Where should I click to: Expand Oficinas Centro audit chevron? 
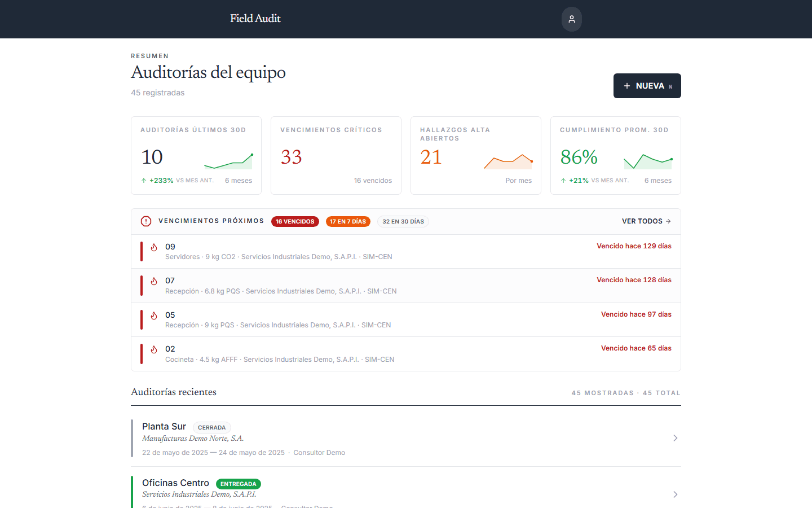[675, 494]
